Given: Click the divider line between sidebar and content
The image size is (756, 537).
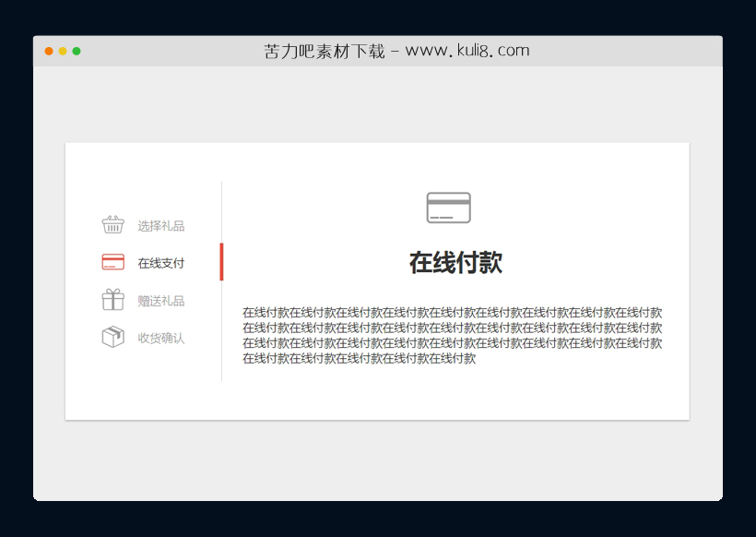Looking at the screenshot, I should click(221, 332).
